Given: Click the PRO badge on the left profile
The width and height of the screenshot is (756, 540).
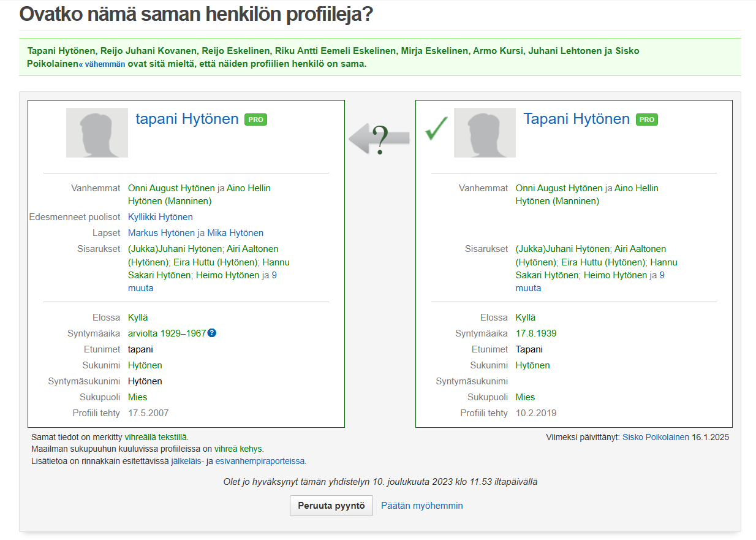Looking at the screenshot, I should tap(255, 120).
